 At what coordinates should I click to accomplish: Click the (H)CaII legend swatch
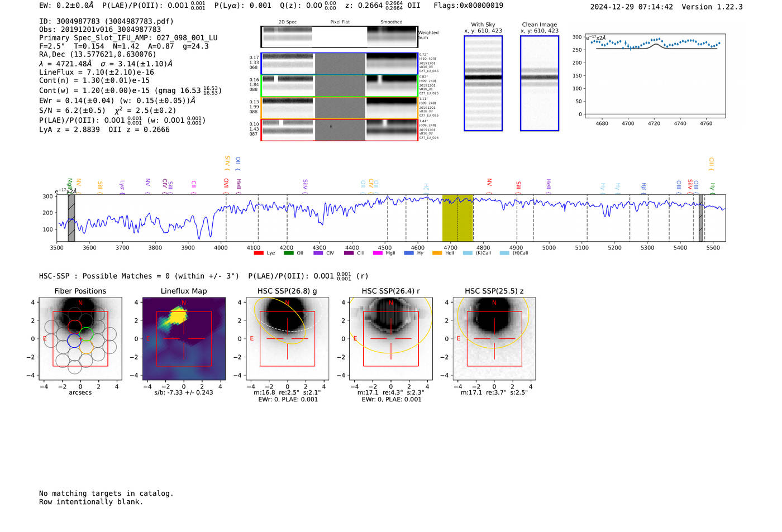pos(504,253)
